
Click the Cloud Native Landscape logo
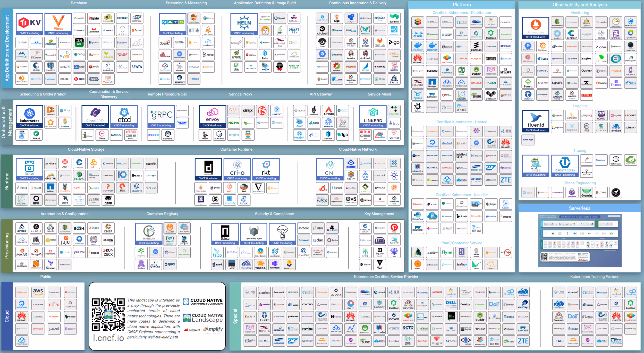pos(203,318)
